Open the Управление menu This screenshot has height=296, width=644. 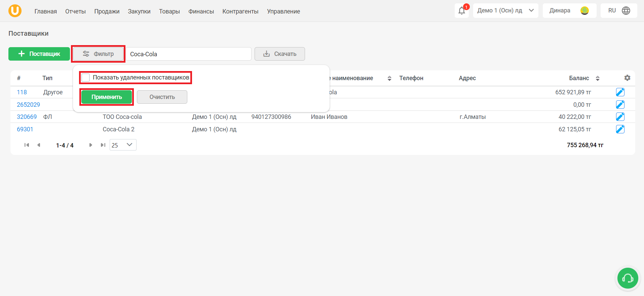pyautogui.click(x=283, y=11)
